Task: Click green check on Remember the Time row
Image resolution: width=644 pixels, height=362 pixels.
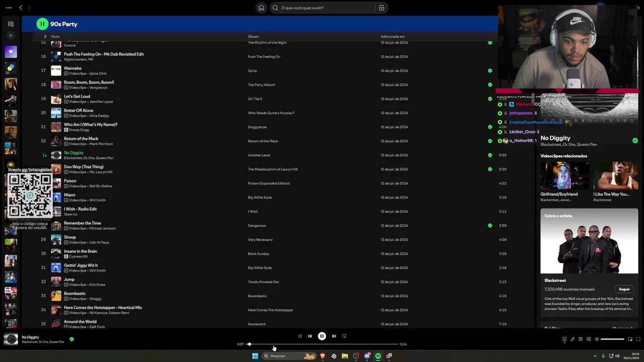Action: point(490,226)
